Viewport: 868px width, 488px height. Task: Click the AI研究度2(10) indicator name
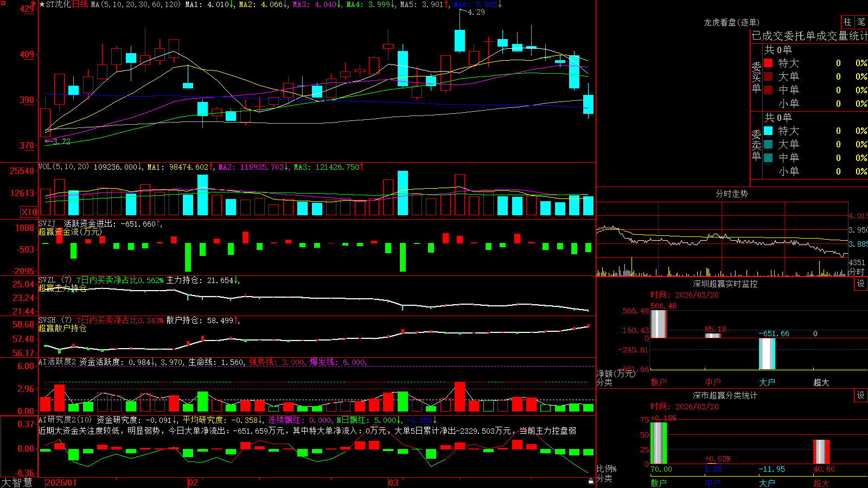pos(65,419)
